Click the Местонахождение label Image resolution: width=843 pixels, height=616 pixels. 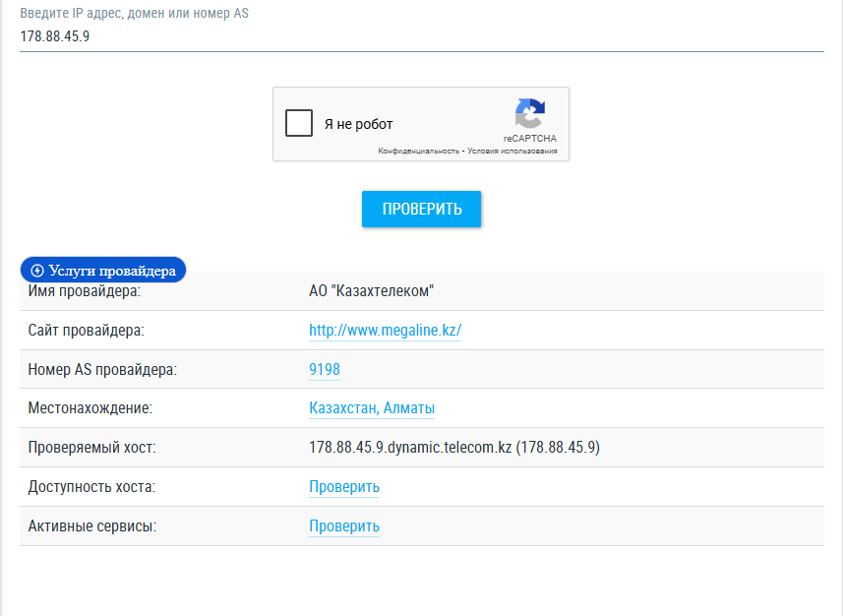[x=90, y=408]
